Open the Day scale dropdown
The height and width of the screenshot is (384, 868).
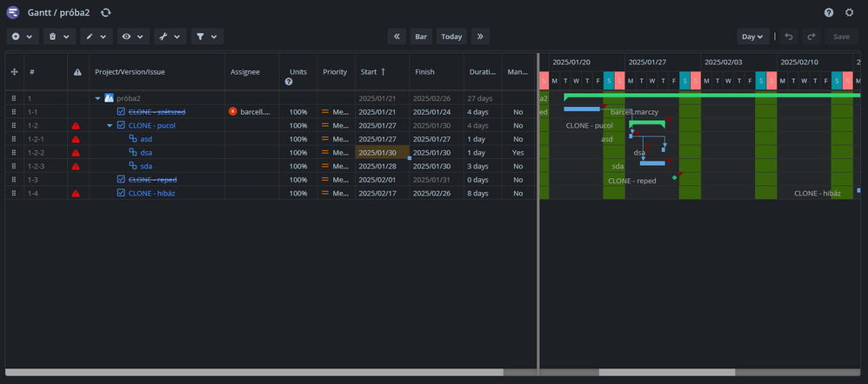click(x=753, y=36)
